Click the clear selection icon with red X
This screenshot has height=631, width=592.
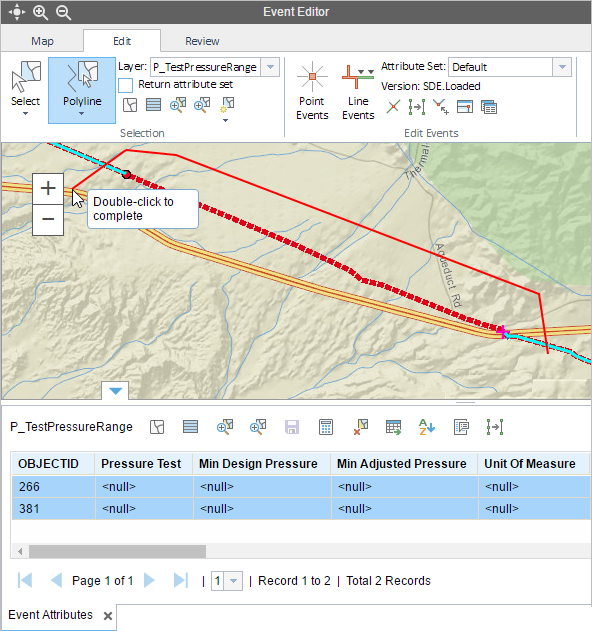coord(361,427)
